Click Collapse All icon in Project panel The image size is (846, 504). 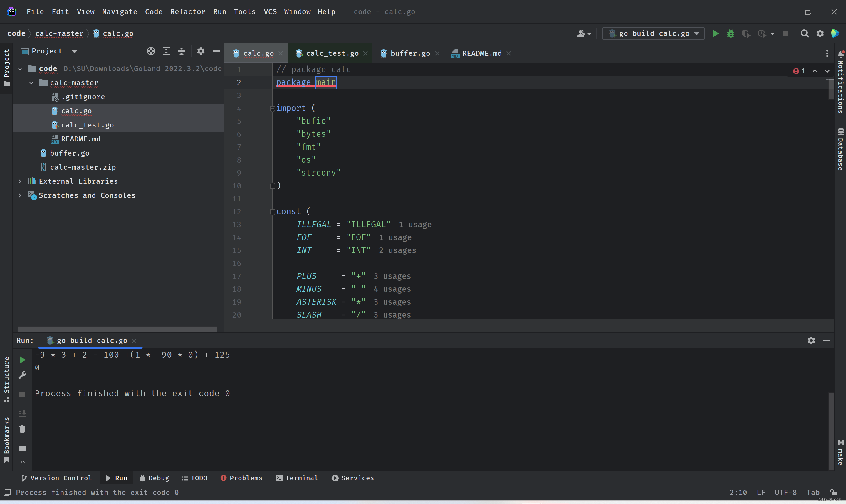point(182,51)
